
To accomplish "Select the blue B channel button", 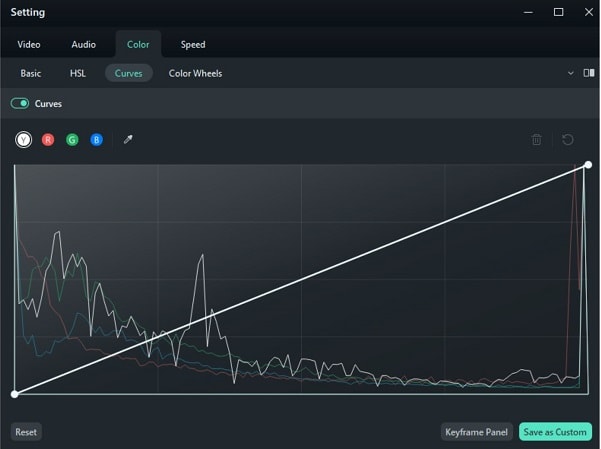I will (97, 140).
